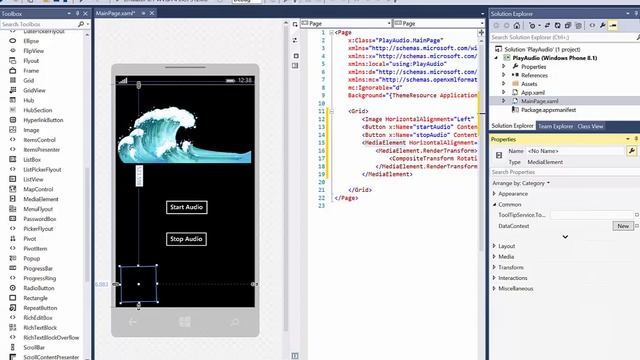
Task: Pick the PasswordBox toolbox item
Action: [40, 219]
